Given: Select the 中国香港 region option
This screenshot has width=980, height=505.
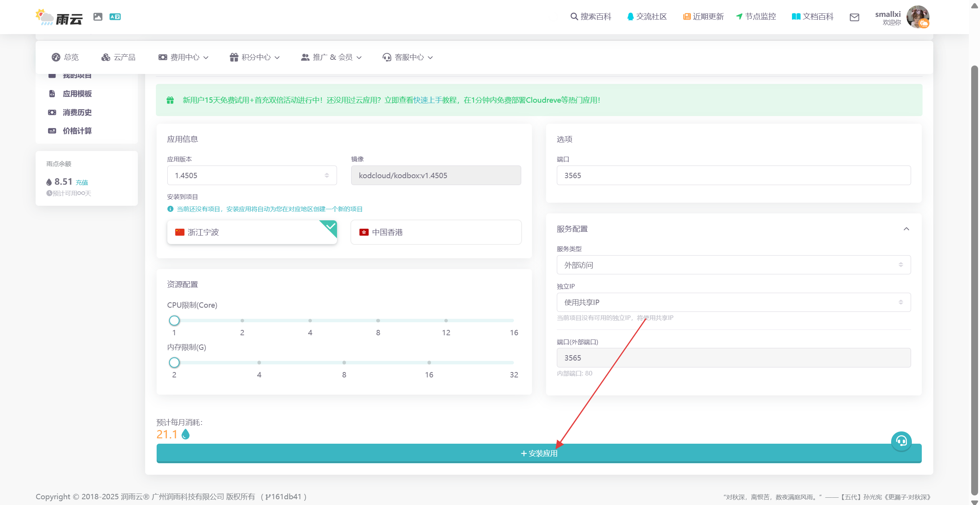Looking at the screenshot, I should [436, 232].
